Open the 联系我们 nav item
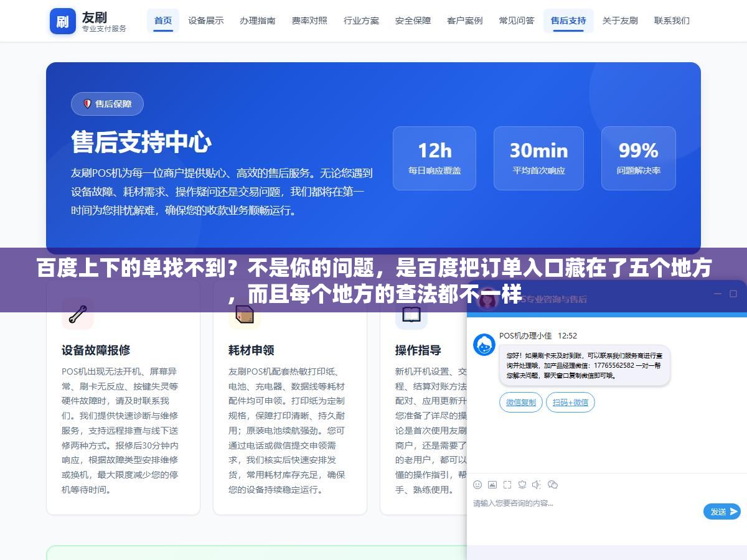The width and height of the screenshot is (747, 560). tap(672, 21)
